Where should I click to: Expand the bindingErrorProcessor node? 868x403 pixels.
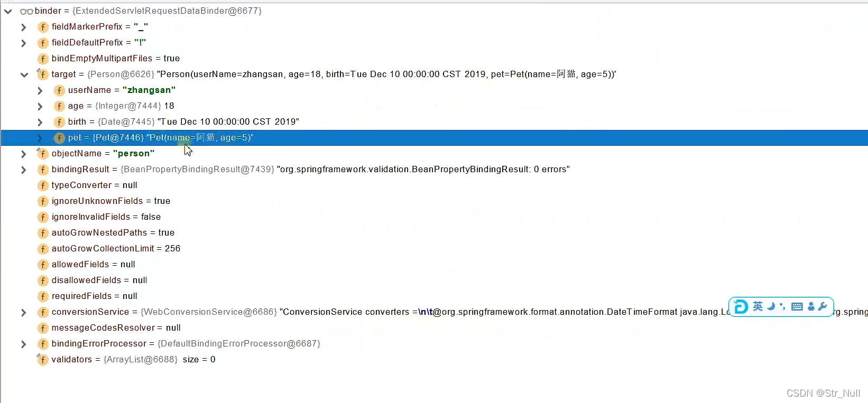pos(24,344)
